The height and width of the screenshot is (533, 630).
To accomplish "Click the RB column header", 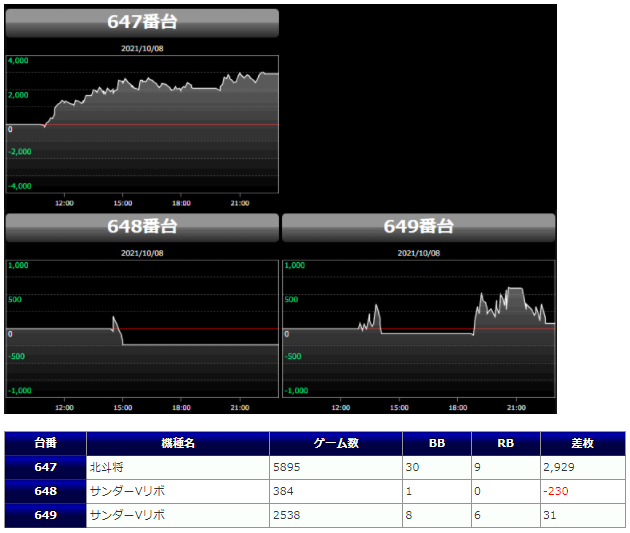I will [x=505, y=443].
